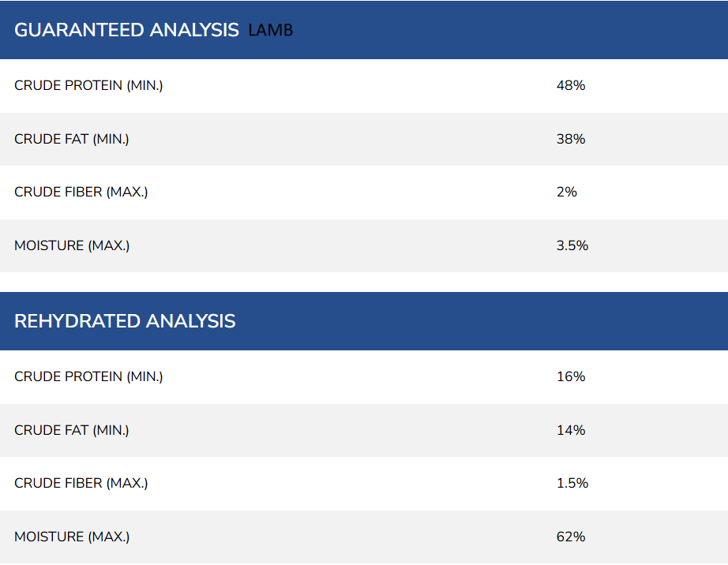
Task: Click the 3.5% moisture value
Action: click(x=572, y=245)
